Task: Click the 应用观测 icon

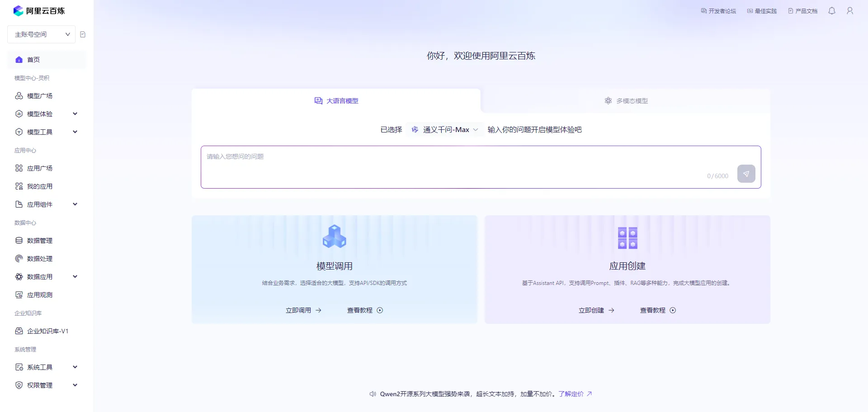Action: [x=19, y=295]
